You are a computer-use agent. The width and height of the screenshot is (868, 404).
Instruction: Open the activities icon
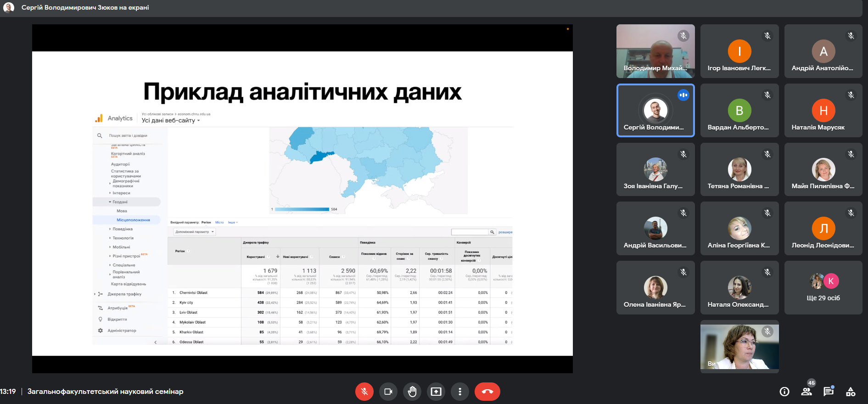[851, 392]
